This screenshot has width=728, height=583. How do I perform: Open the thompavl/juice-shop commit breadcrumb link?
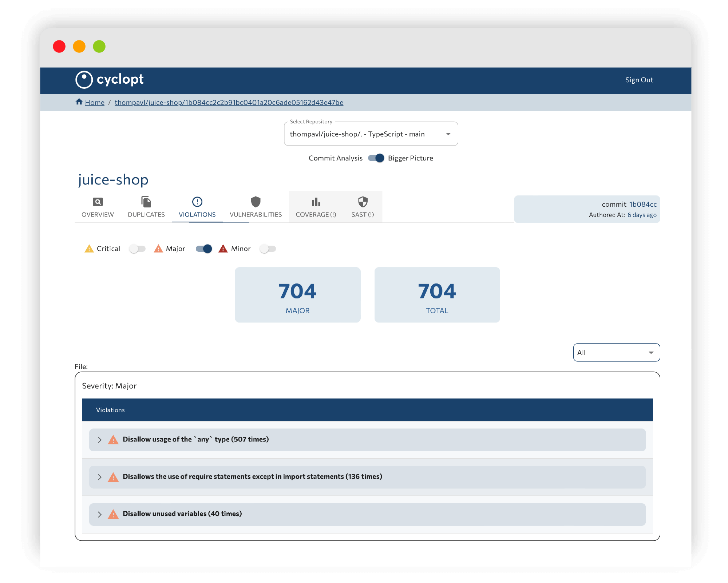click(x=229, y=103)
